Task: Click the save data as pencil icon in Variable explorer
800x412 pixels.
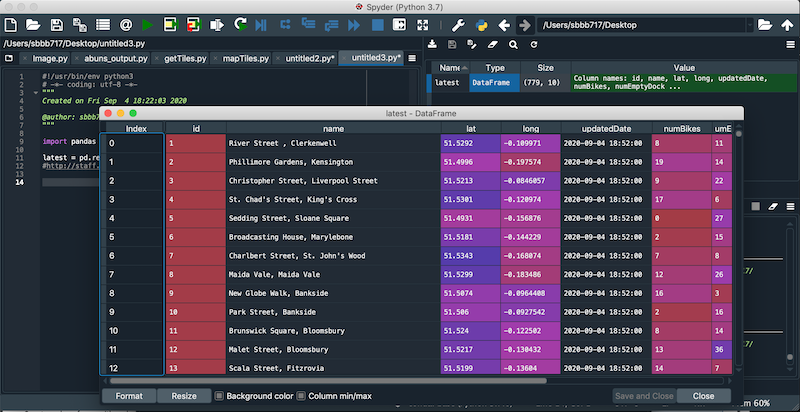Action: click(x=472, y=44)
